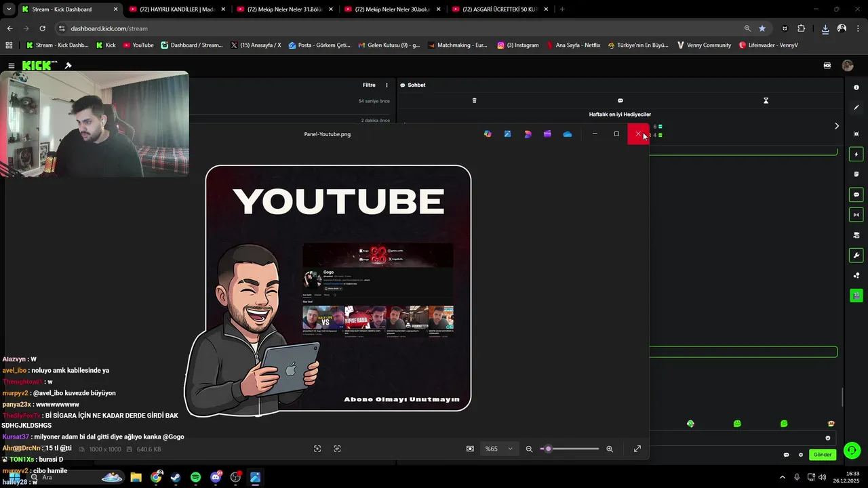The image size is (868, 488).
Task: Click the hourglass icon in the chat panel
Action: (766, 100)
